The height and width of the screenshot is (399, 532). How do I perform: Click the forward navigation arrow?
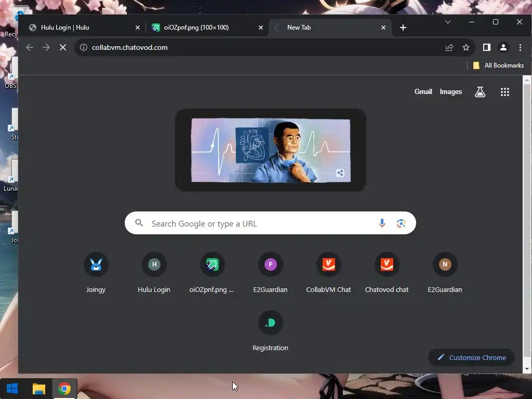coord(46,47)
